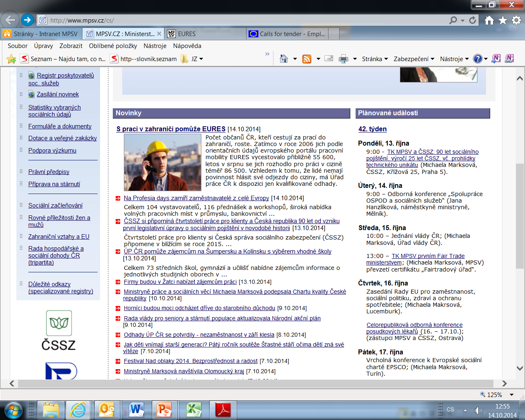Image resolution: width=525 pixels, height=420 pixels.
Task: Click Internet Explorer icon in taskbar
Action: pyautogui.click(x=78, y=410)
